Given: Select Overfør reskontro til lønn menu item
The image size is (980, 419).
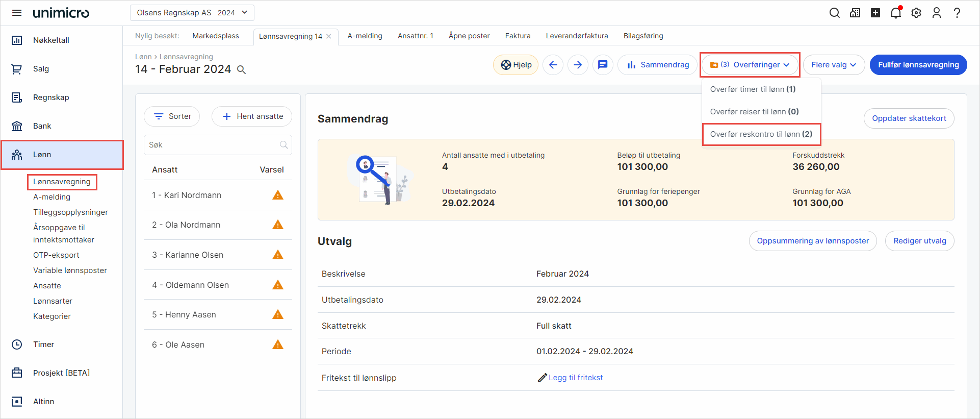Looking at the screenshot, I should 761,134.
